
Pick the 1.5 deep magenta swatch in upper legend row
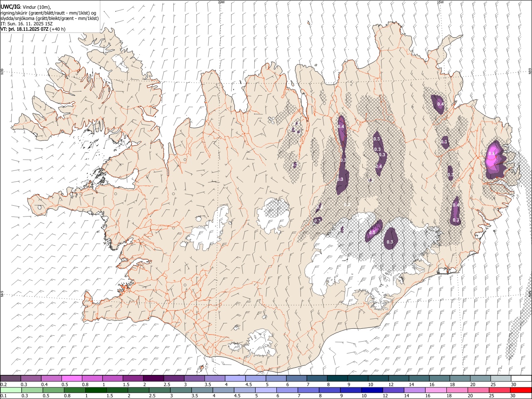tap(133, 379)
